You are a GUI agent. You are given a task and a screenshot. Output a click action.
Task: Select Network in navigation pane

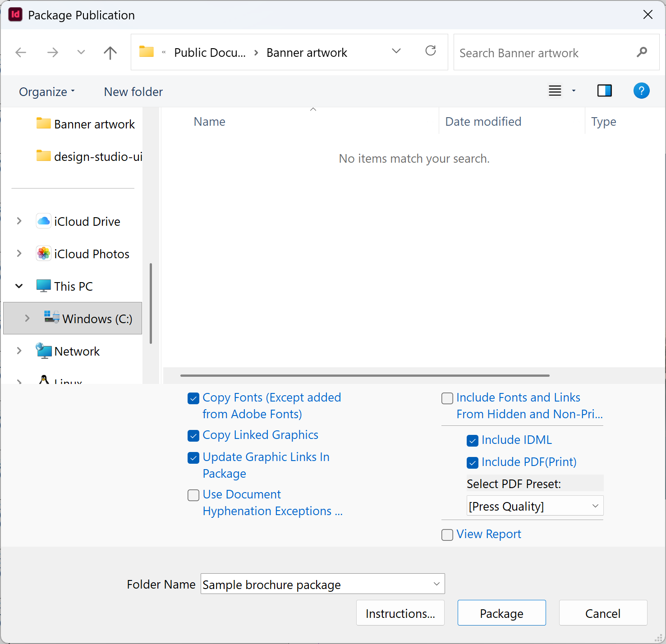point(68,351)
